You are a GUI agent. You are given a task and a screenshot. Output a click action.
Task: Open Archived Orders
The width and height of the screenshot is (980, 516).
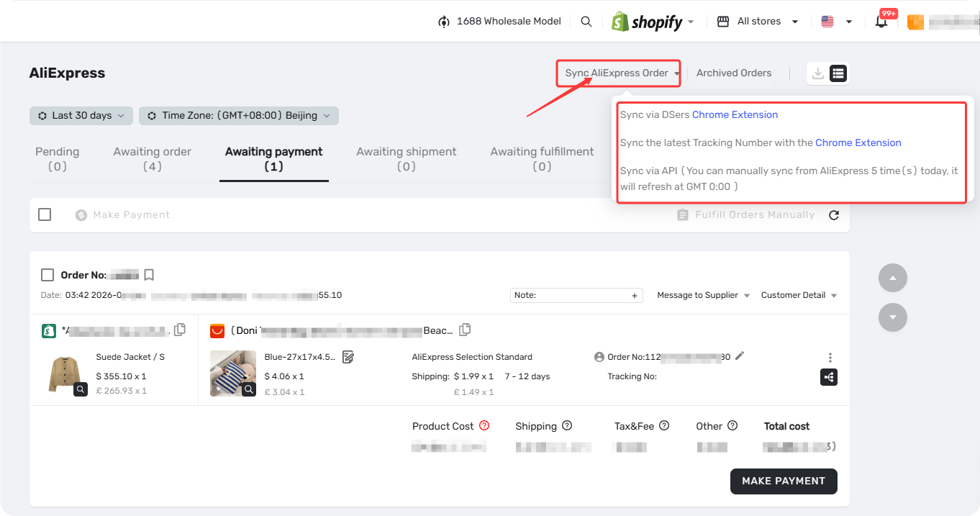(734, 73)
